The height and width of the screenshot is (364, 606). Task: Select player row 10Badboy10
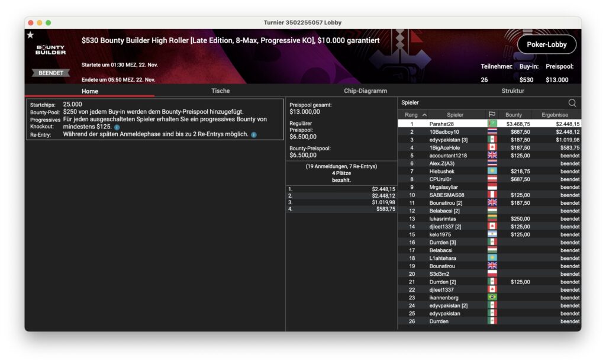(x=444, y=131)
